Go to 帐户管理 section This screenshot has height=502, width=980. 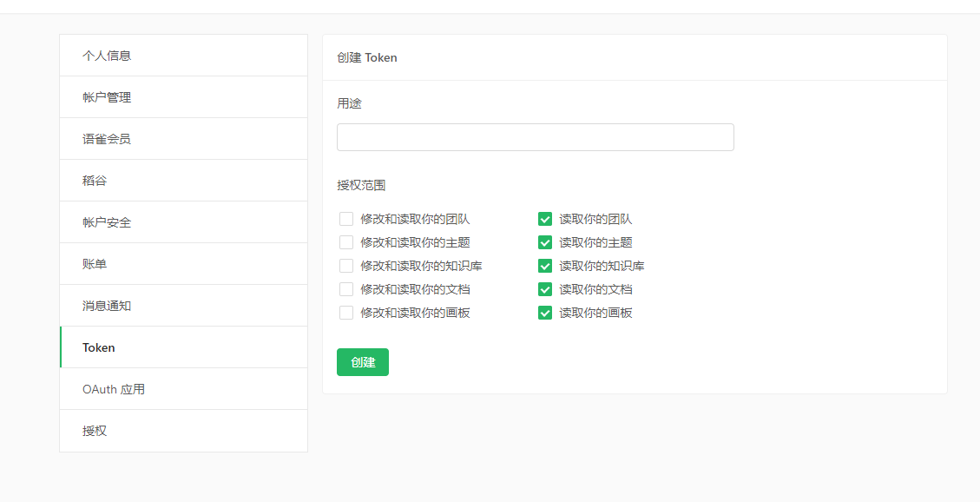[x=184, y=97]
